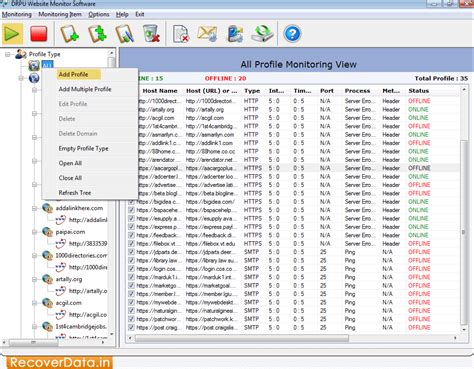Viewport: 474px width, 369px height.
Task: Sort by the Status column header
Action: [419, 91]
